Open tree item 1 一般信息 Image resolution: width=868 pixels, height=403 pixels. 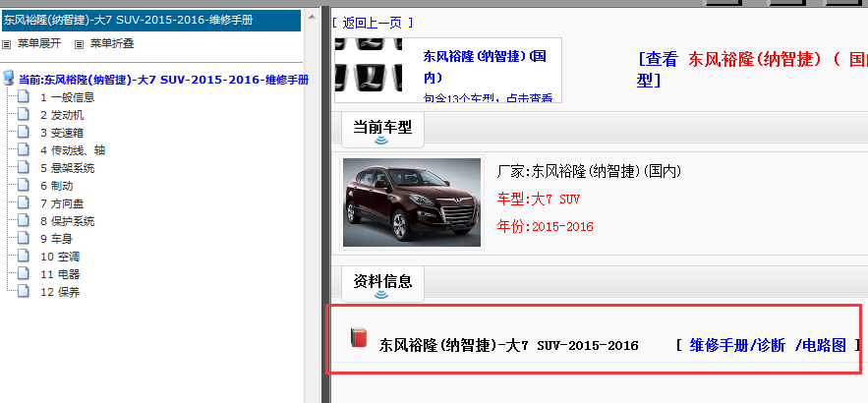68,97
